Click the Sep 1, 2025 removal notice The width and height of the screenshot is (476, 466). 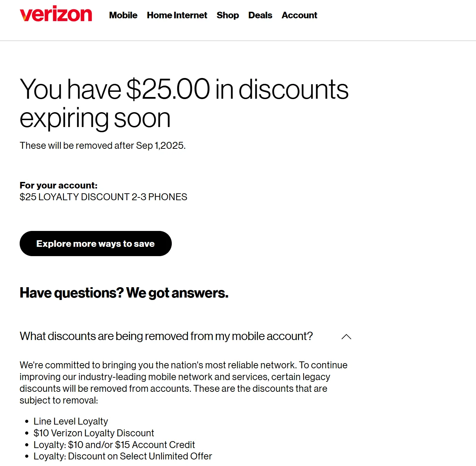click(x=102, y=145)
